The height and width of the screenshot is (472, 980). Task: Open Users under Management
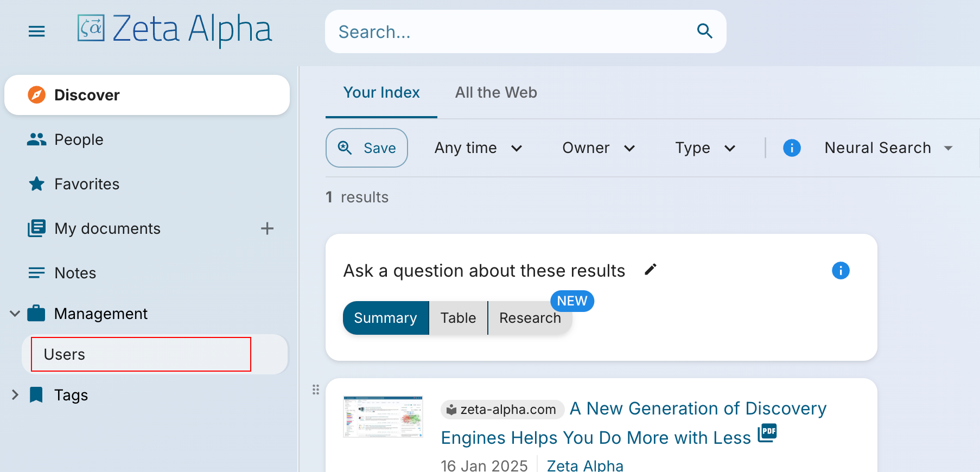tap(141, 354)
